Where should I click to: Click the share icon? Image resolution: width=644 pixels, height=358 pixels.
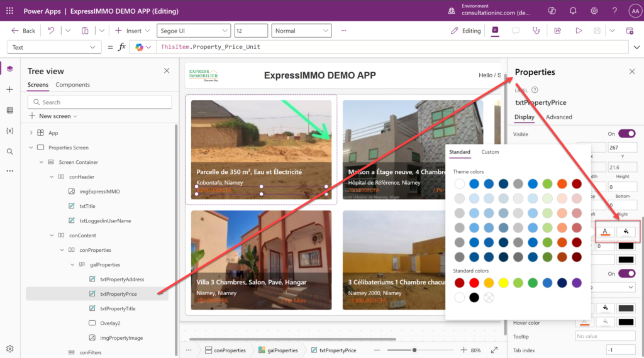click(557, 31)
